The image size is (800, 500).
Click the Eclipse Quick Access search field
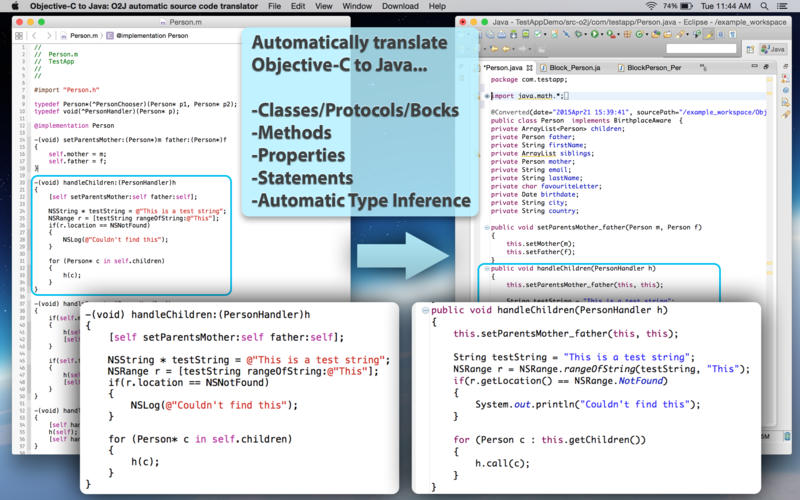[700, 48]
